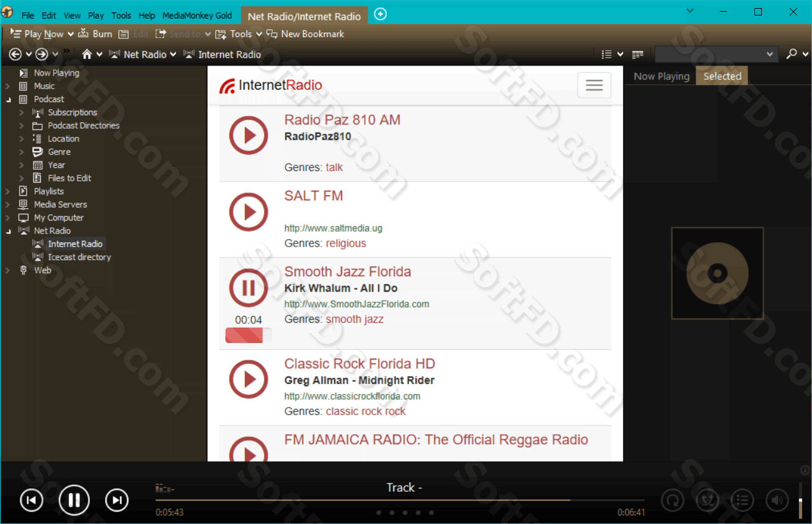
Task: Switch to the Selected panel tab
Action: pyautogui.click(x=722, y=76)
